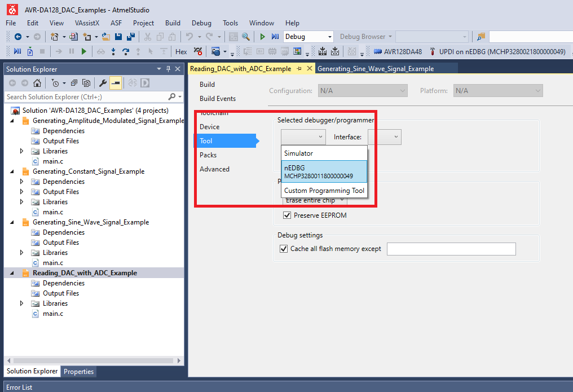The image size is (573, 392).
Task: Click Solution Explorer horizontal scrollbar
Action: pos(93,360)
